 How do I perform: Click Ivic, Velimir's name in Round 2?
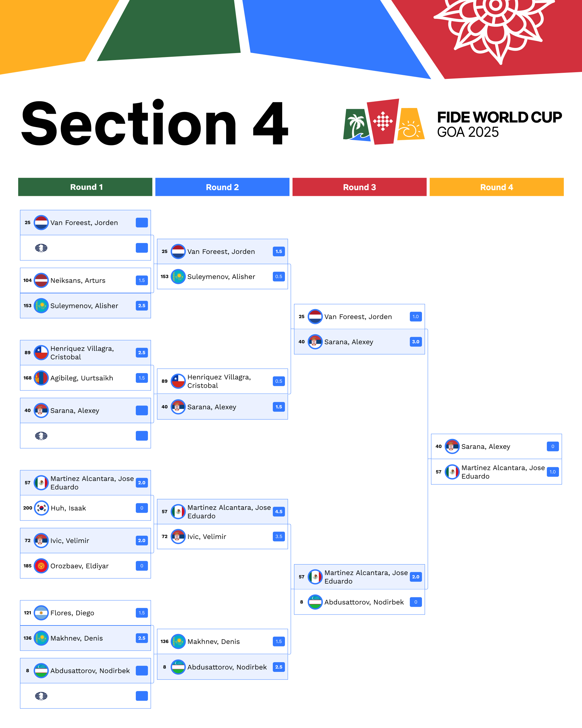point(206,537)
